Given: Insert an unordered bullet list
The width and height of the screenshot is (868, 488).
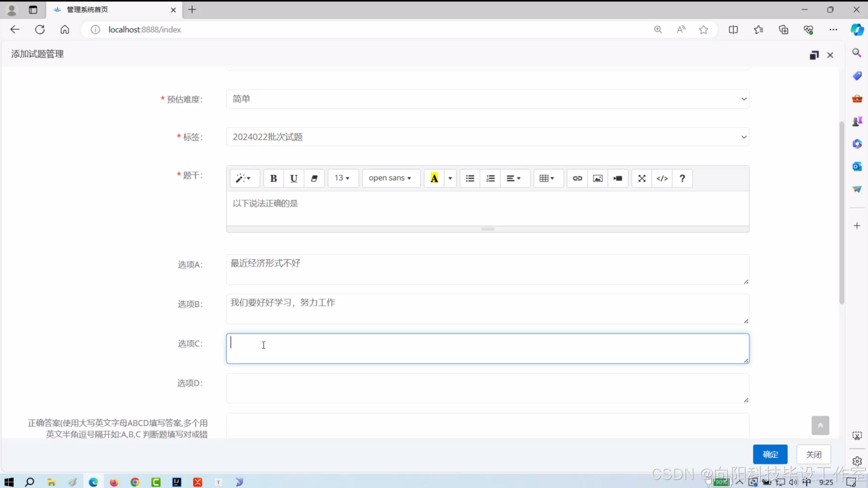Looking at the screenshot, I should click(470, 178).
